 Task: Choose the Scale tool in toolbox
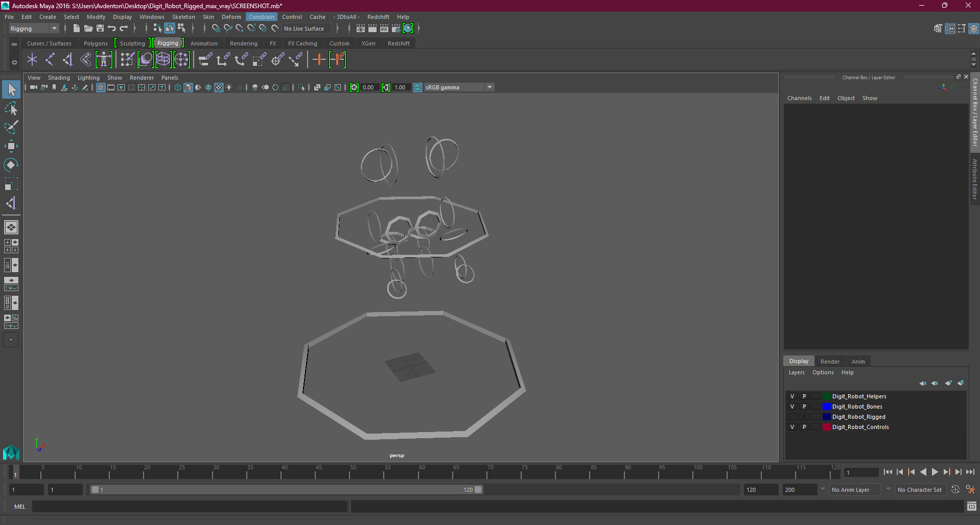tap(11, 183)
